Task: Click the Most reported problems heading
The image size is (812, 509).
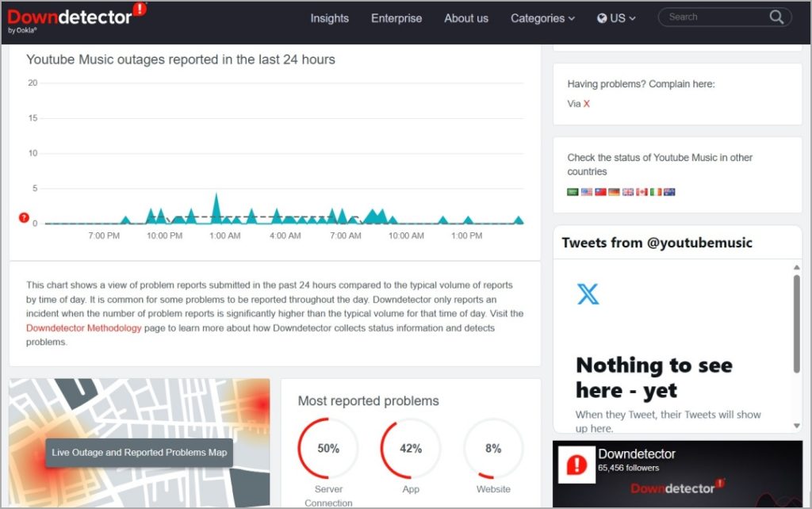Action: coord(368,401)
